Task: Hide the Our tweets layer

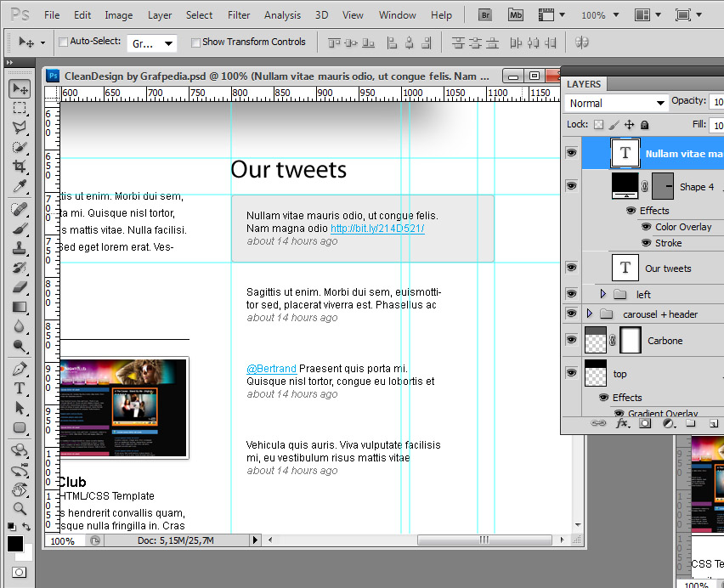Action: pyautogui.click(x=572, y=267)
